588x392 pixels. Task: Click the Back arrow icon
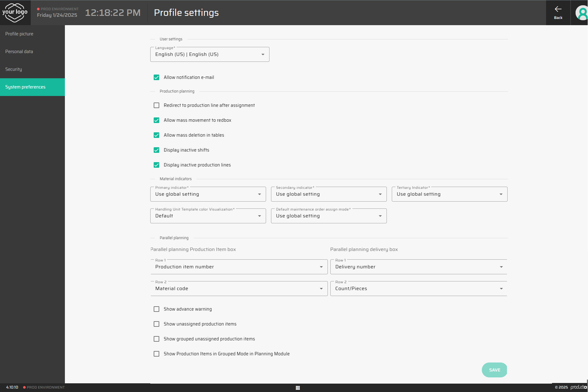pos(558,9)
